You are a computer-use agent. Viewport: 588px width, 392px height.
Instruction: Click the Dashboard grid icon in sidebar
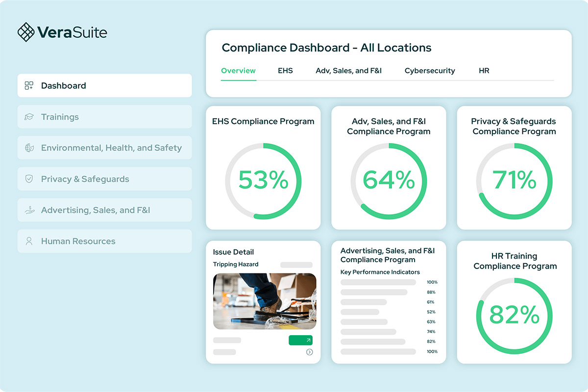click(29, 86)
